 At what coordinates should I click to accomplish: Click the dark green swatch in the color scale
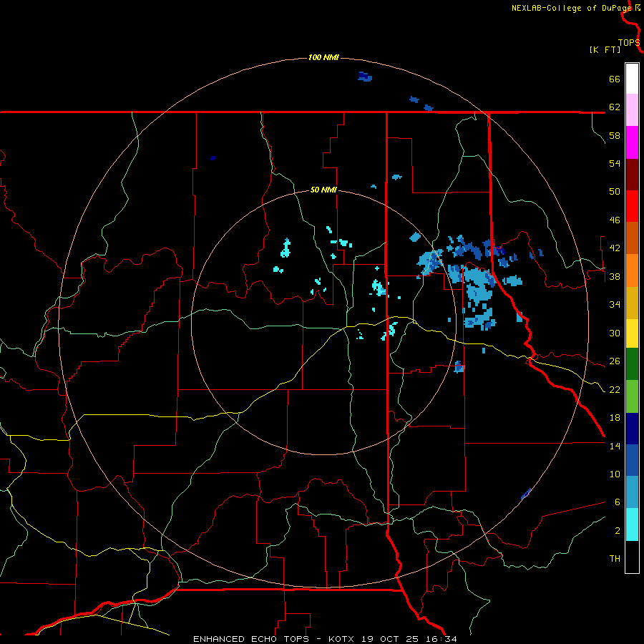(x=632, y=364)
